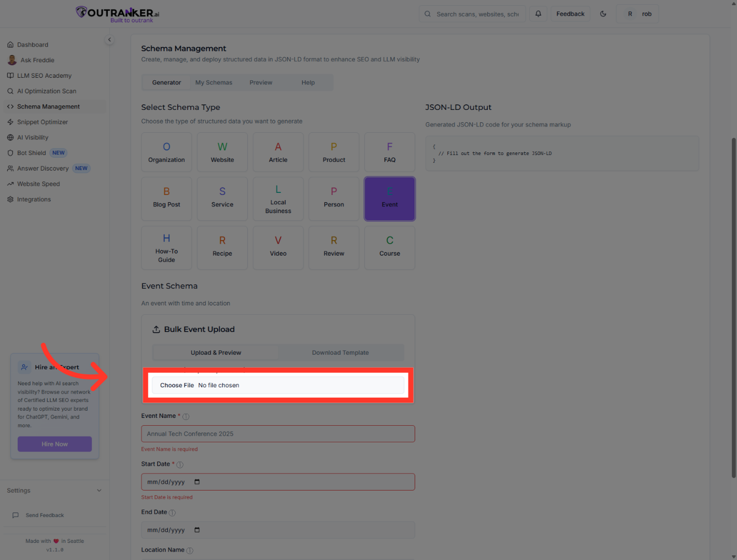Image resolution: width=737 pixels, height=560 pixels.
Task: Collapse the sidebar with chevron arrow
Action: 109,39
